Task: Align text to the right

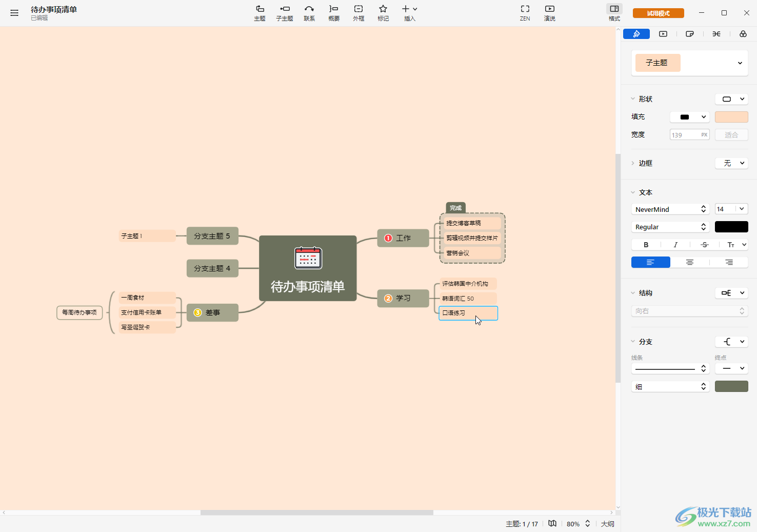Action: pos(729,262)
